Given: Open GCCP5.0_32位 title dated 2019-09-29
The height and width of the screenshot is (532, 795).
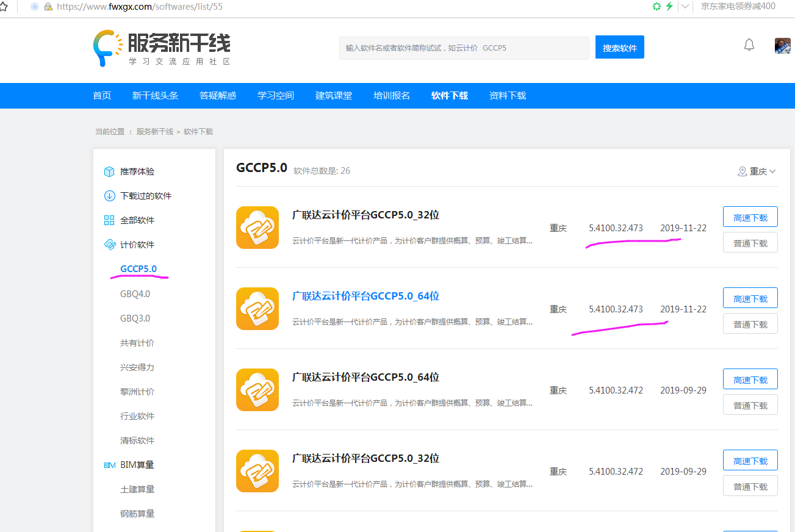Looking at the screenshot, I should [x=366, y=458].
